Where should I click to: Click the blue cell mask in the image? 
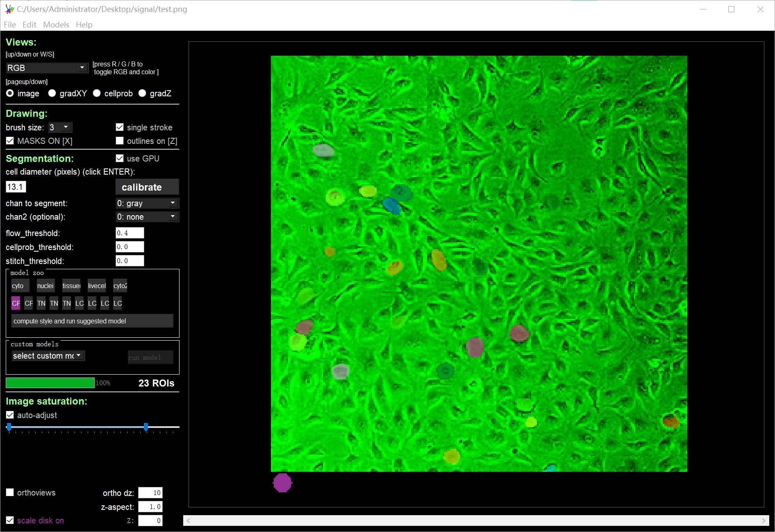391,206
